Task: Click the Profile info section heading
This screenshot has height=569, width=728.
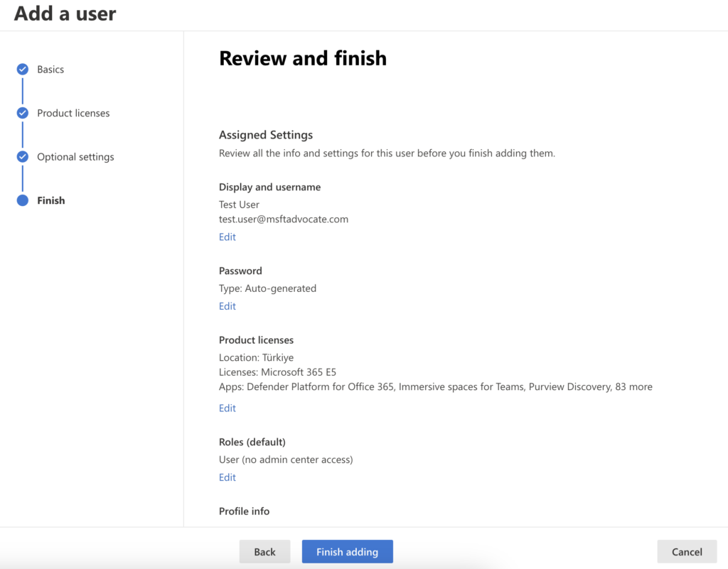Action: (x=244, y=511)
